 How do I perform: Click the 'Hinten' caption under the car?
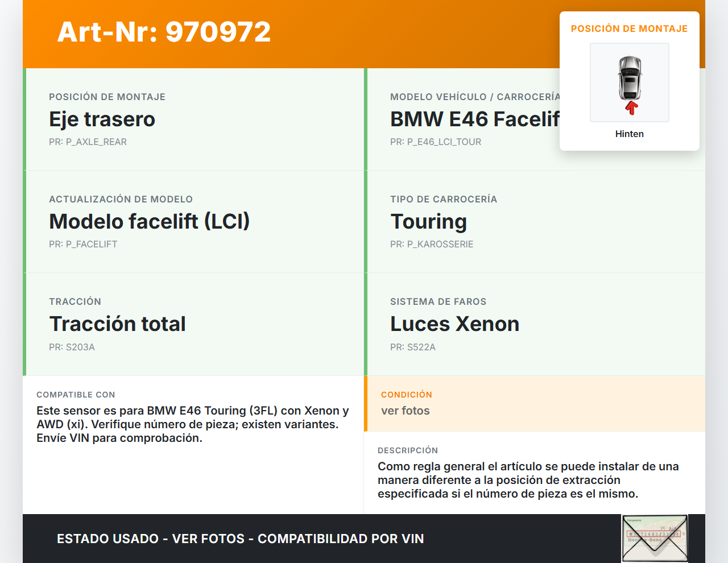click(x=630, y=134)
